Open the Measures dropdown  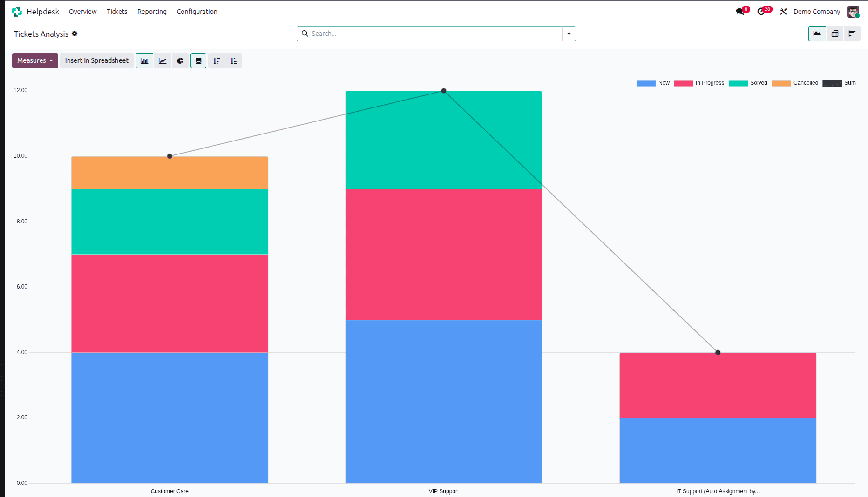tap(35, 60)
